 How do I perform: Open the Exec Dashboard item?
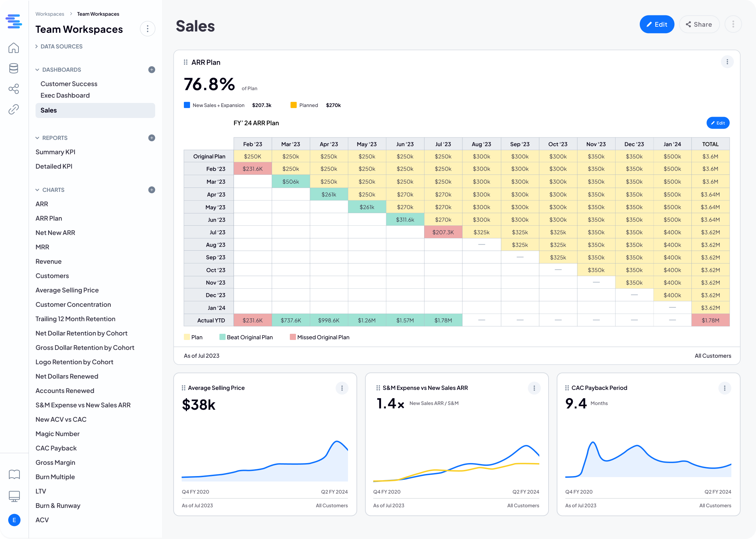point(65,95)
